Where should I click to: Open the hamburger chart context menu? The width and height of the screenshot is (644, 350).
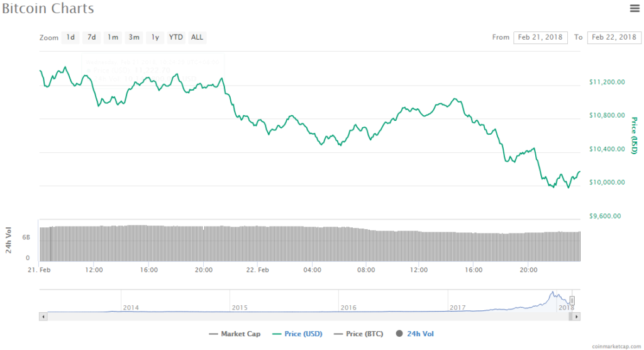[634, 8]
